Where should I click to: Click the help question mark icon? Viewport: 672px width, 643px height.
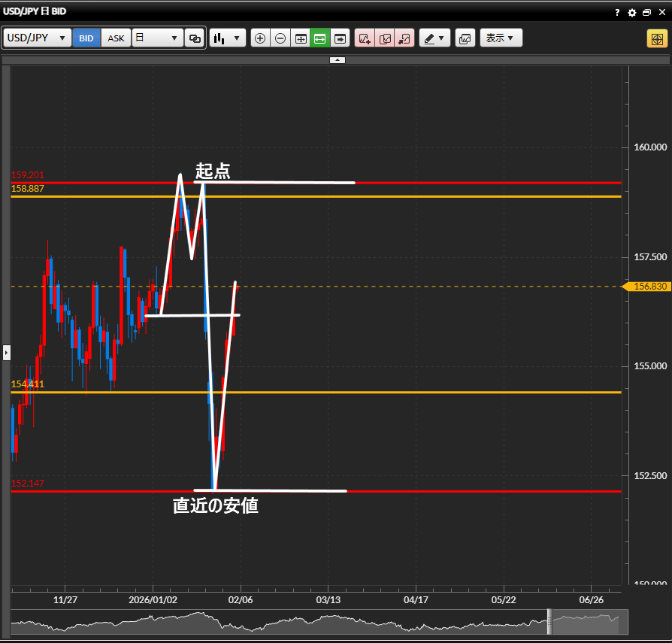click(617, 12)
